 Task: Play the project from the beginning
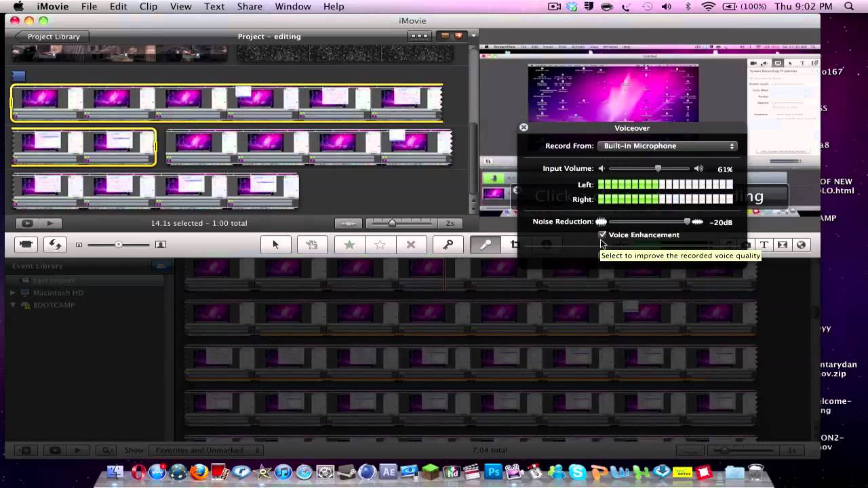50,223
